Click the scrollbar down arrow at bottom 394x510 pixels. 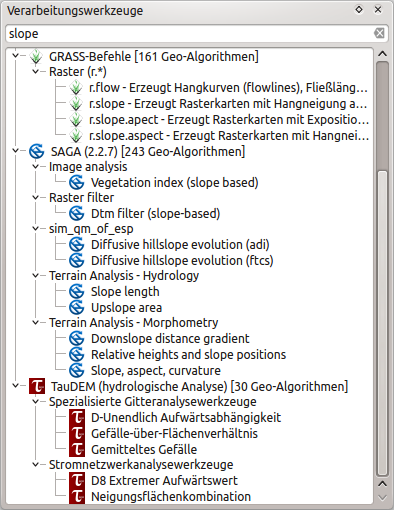382,497
